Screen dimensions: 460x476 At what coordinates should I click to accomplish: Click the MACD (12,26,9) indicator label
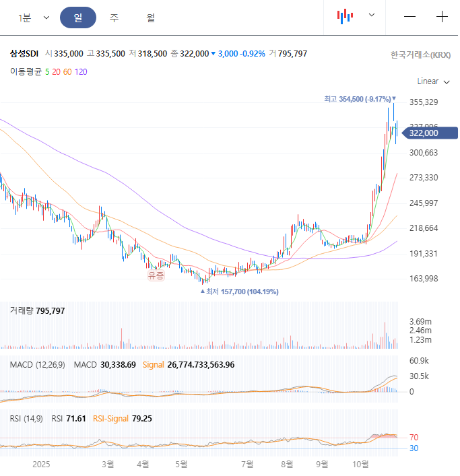click(x=37, y=365)
